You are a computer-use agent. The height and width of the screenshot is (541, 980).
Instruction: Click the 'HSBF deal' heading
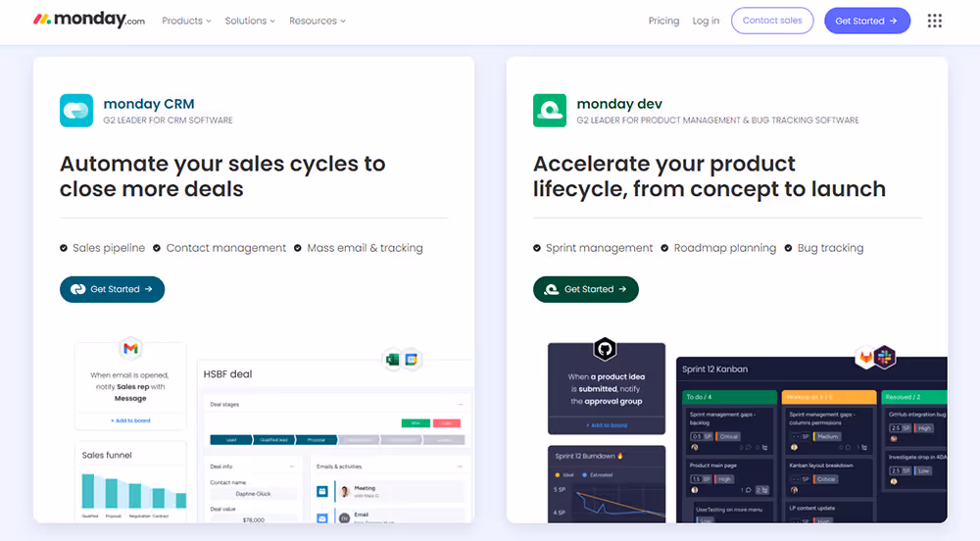(x=227, y=374)
